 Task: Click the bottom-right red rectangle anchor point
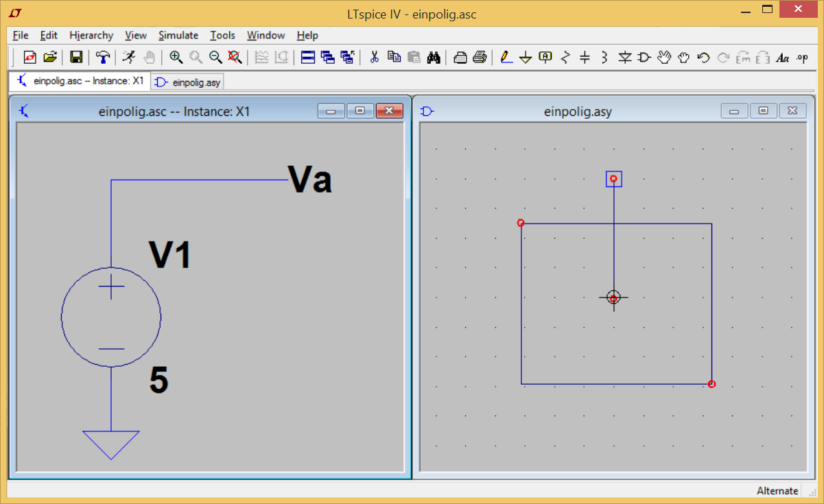click(712, 384)
